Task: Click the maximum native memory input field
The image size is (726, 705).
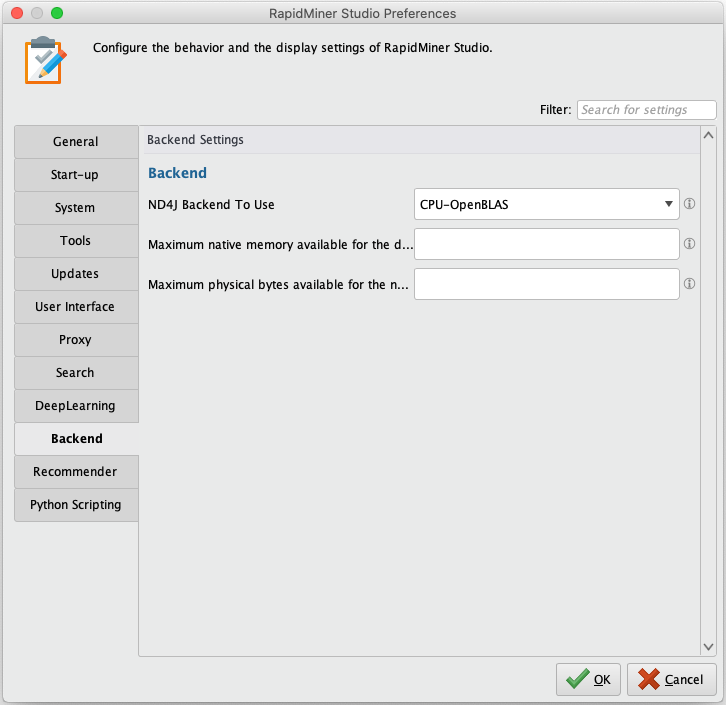Action: click(x=546, y=244)
